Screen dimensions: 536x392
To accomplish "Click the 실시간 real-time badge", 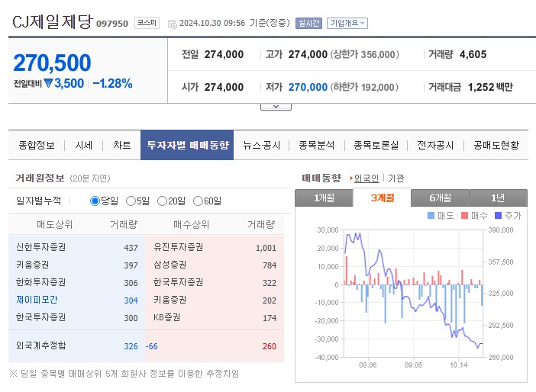I will click(308, 23).
